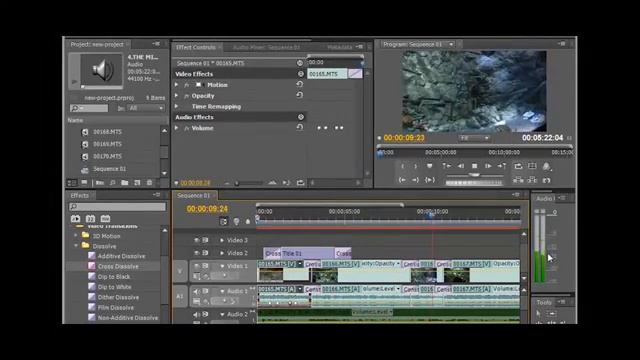This screenshot has width=640, height=360.
Task: Click the Set Encore chapter marker icon
Action: point(236,222)
